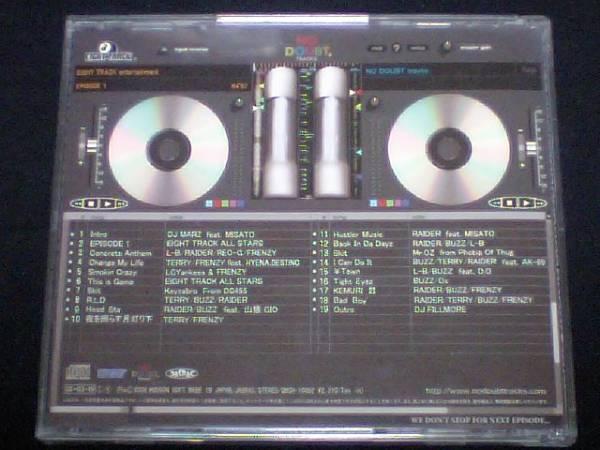The width and height of the screenshot is (600, 450).
Task: Select green swatch under left deck
Action: click(x=225, y=204)
